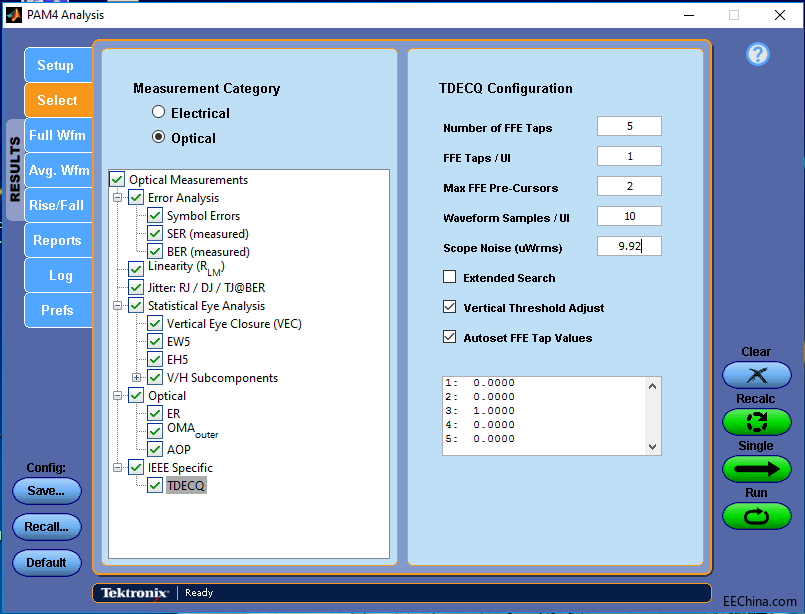Expand the V/H Subcomponents node
The image size is (805, 614).
click(x=136, y=377)
